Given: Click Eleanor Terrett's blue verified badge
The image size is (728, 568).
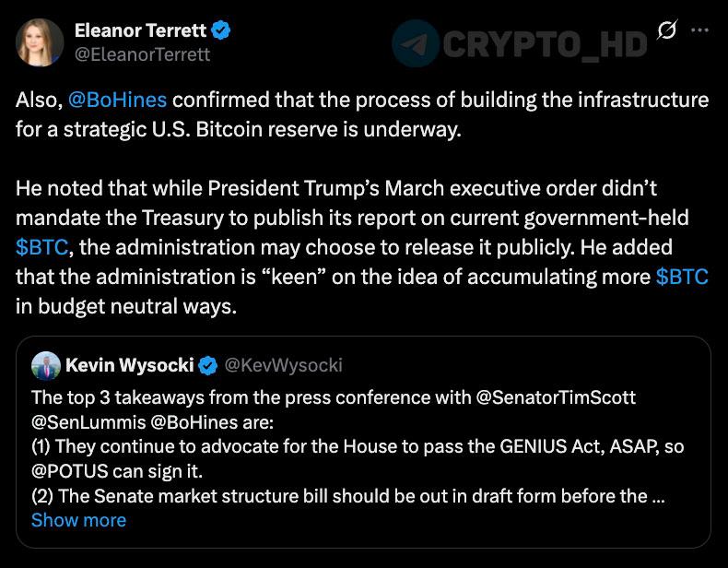Looking at the screenshot, I should [x=220, y=30].
